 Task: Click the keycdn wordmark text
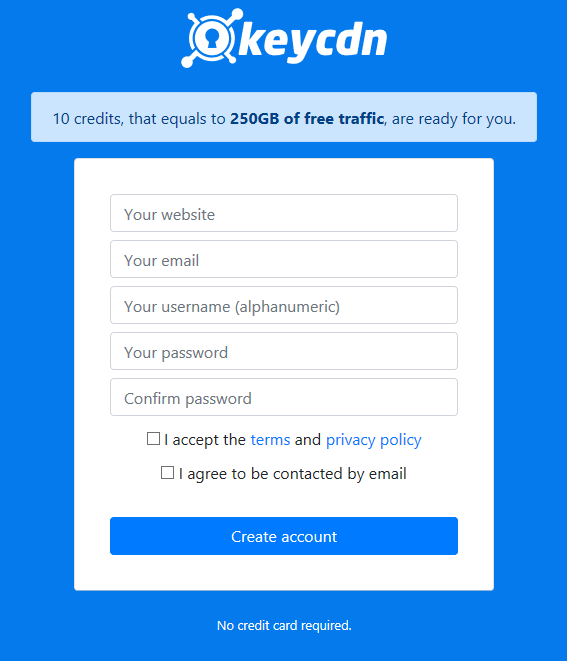point(313,41)
